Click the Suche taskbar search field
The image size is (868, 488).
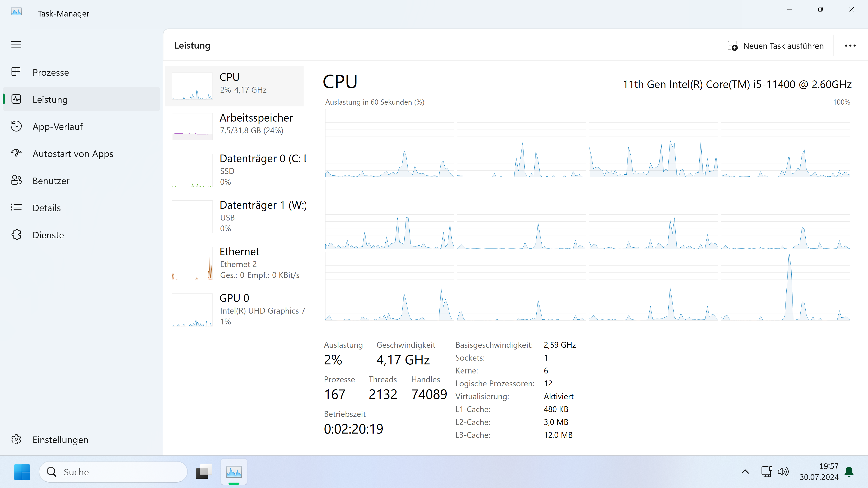(x=113, y=472)
